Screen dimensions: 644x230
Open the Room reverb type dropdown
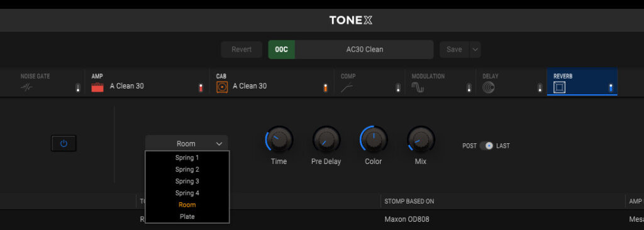[186, 143]
